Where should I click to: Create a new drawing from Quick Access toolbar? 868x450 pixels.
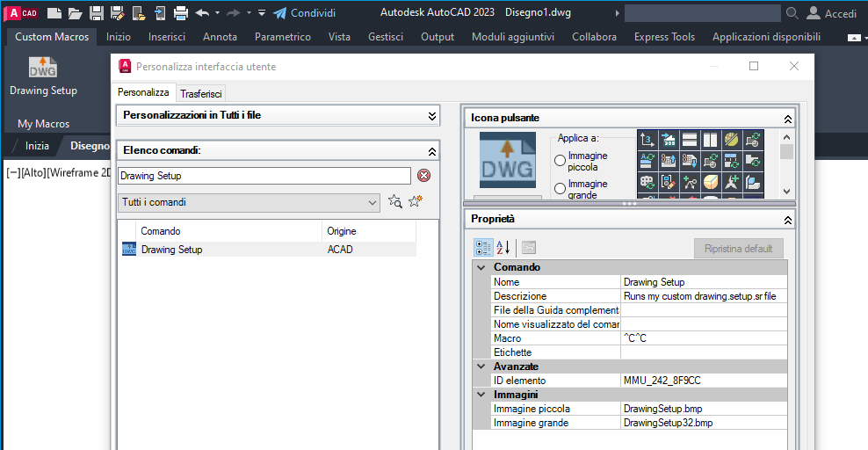coord(54,12)
